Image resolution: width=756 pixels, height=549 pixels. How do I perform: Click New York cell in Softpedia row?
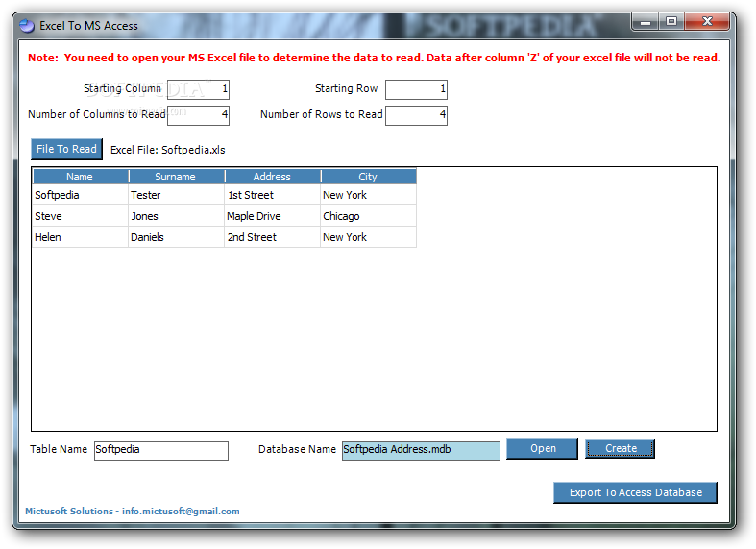[368, 195]
